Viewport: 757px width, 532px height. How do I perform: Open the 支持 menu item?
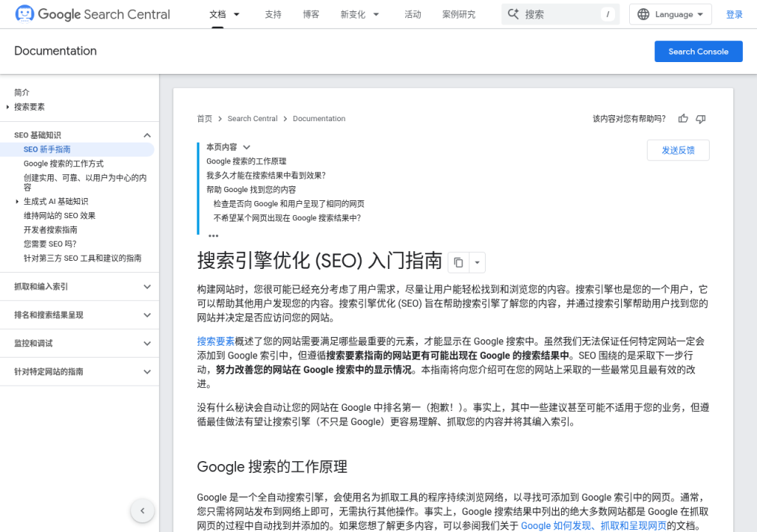point(273,15)
